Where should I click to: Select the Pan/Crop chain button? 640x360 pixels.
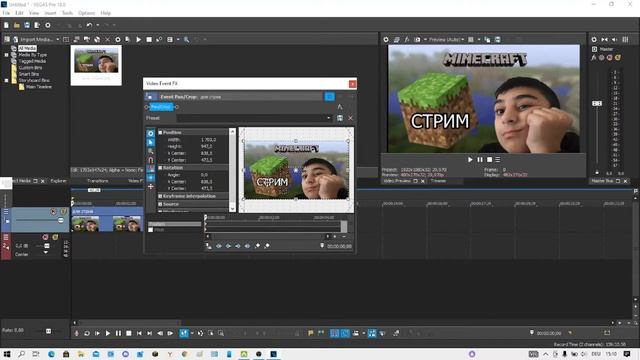click(x=161, y=107)
